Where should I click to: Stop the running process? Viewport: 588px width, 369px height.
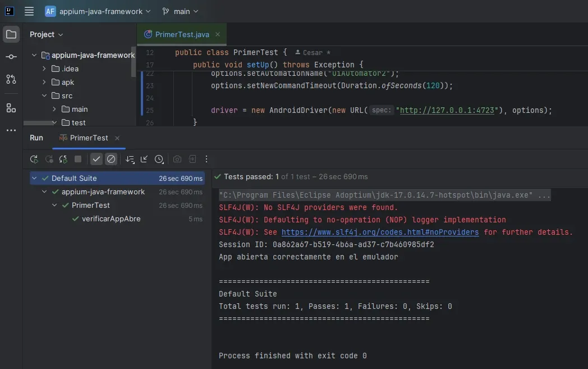click(x=78, y=159)
